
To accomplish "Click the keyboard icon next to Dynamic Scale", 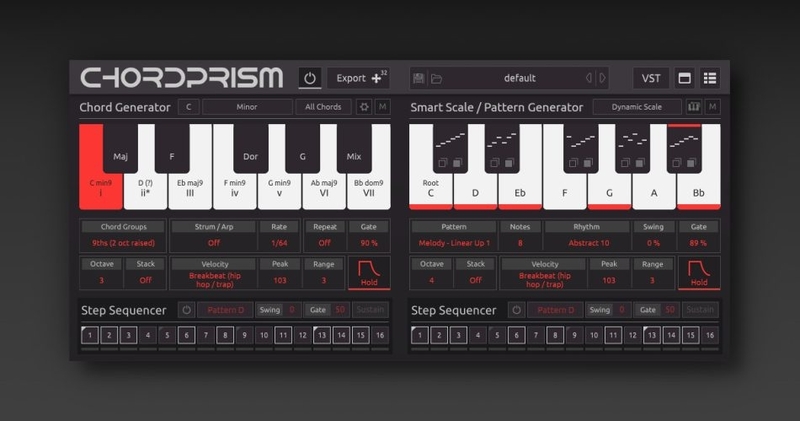I will 693,107.
